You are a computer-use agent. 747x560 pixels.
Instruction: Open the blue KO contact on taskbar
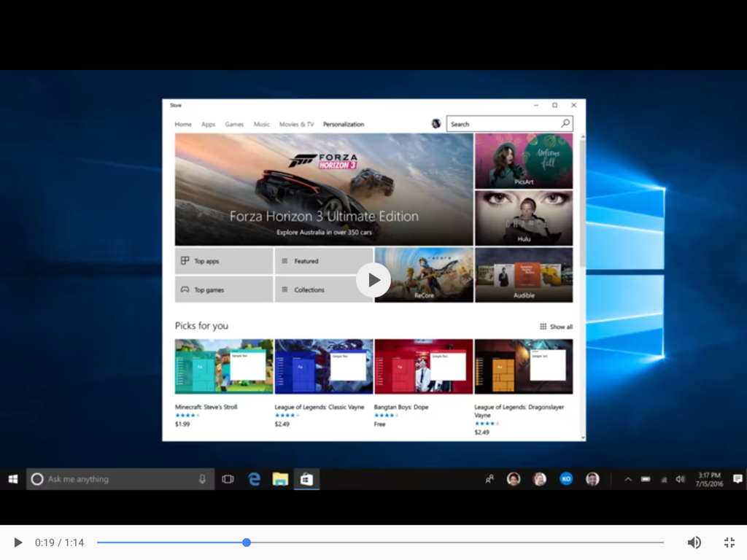click(x=566, y=479)
